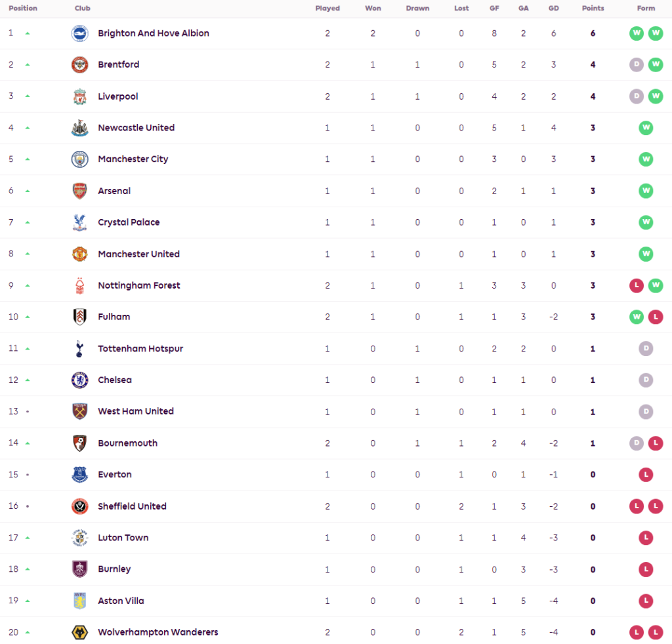
Task: Open the Manchester United club link
Action: pos(138,254)
